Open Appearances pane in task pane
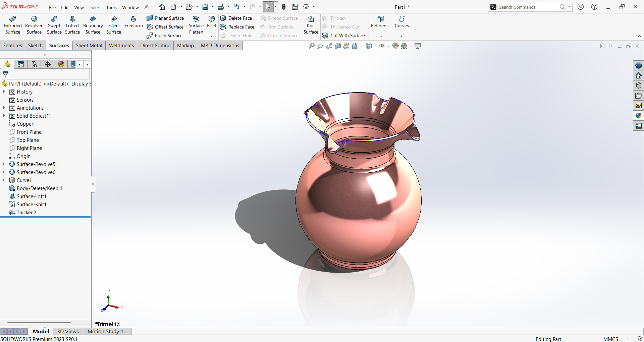This screenshot has width=644, height=342. 638,116
